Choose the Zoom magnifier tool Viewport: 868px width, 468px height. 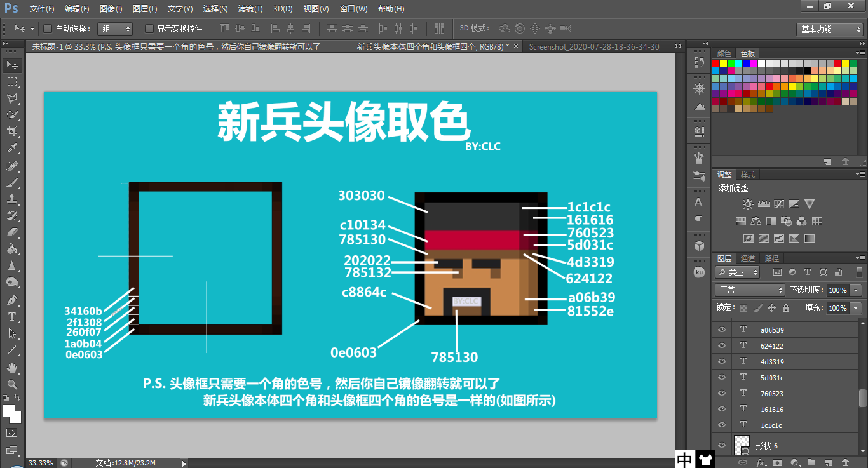tap(12, 384)
